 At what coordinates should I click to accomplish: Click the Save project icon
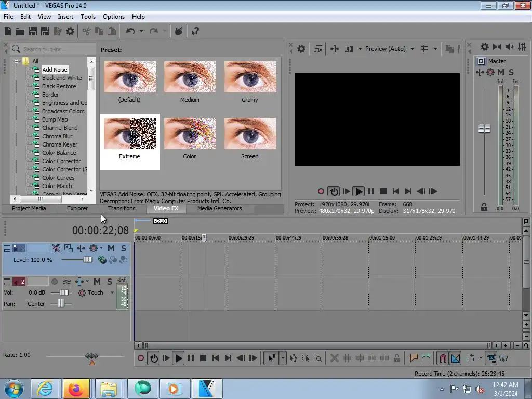pos(33,32)
